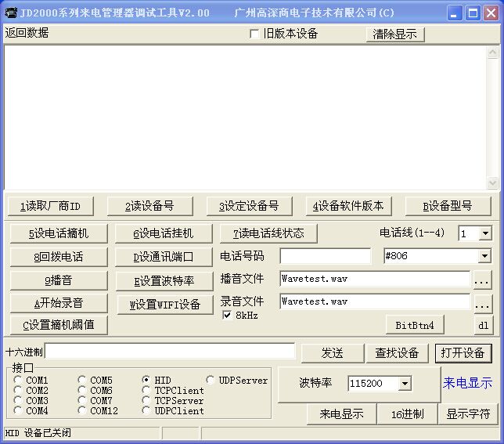The height and width of the screenshot is (444, 504).
Task: Open the 电话线(1--4) dropdown
Action: [485, 233]
